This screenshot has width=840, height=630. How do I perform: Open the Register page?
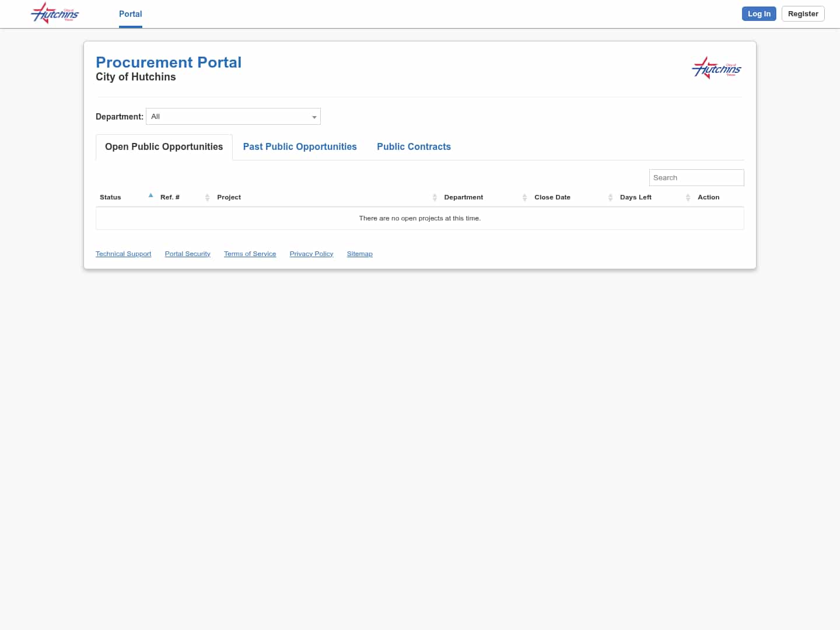pos(803,13)
